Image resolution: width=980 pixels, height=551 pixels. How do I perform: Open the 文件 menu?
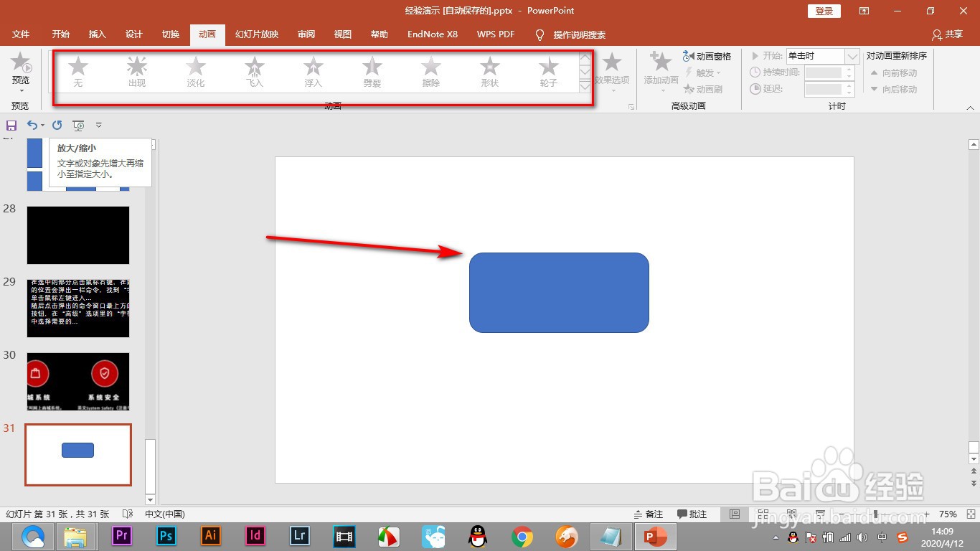tap(21, 34)
